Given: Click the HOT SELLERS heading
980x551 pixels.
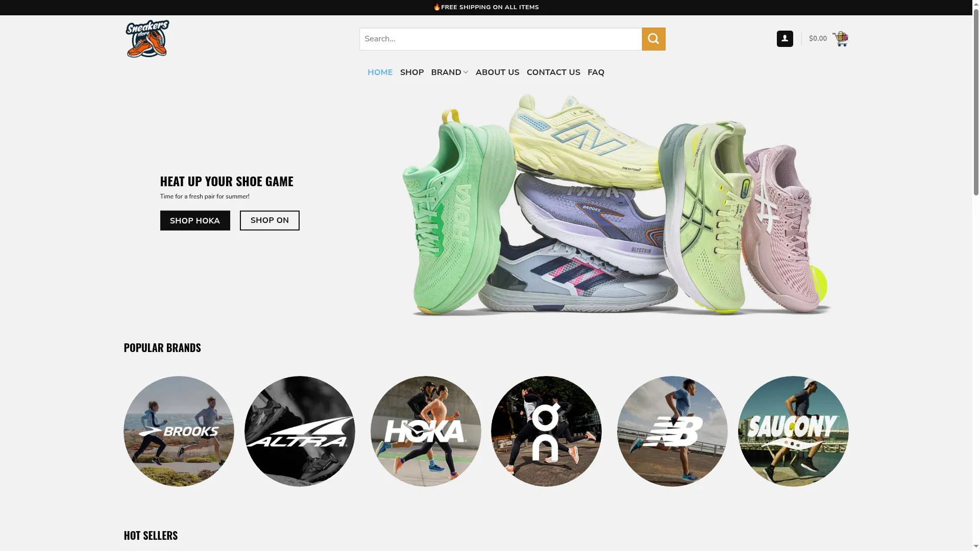Looking at the screenshot, I should (151, 535).
